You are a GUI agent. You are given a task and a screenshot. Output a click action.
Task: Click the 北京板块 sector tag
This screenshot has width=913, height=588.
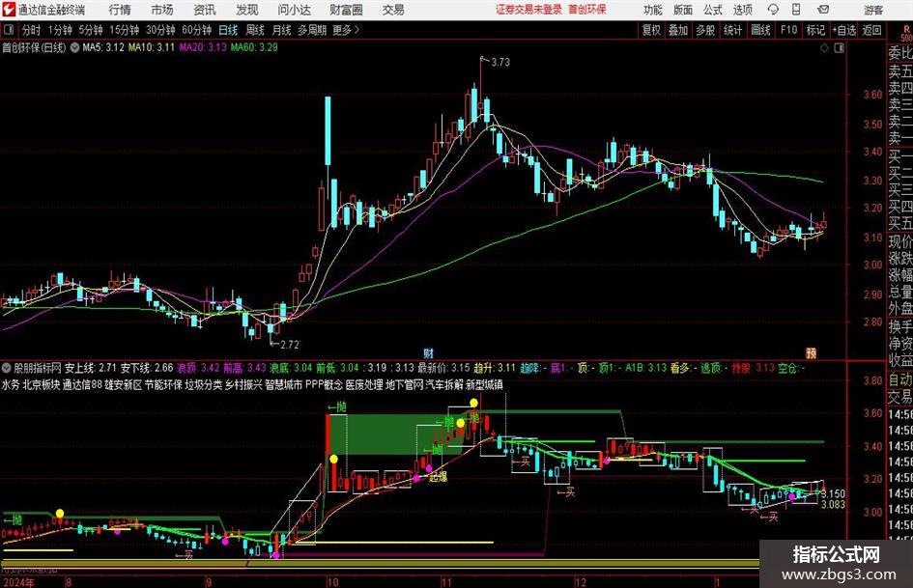42,385
